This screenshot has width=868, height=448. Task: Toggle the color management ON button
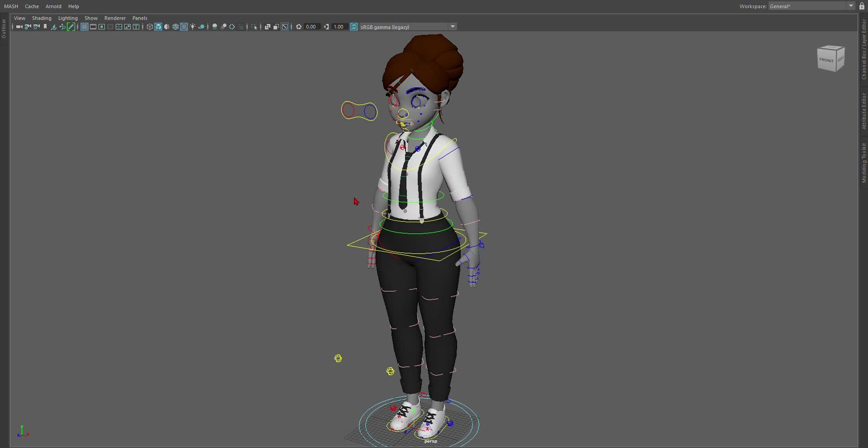354,27
